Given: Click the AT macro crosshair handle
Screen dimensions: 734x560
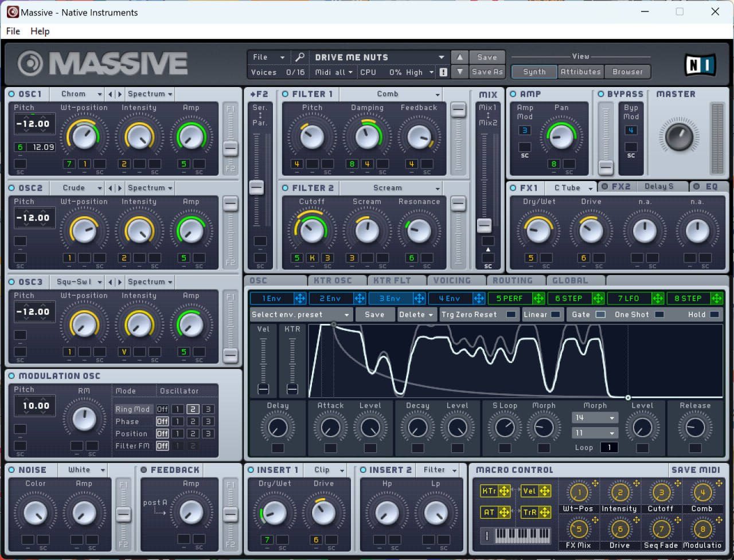Looking at the screenshot, I should [x=504, y=512].
